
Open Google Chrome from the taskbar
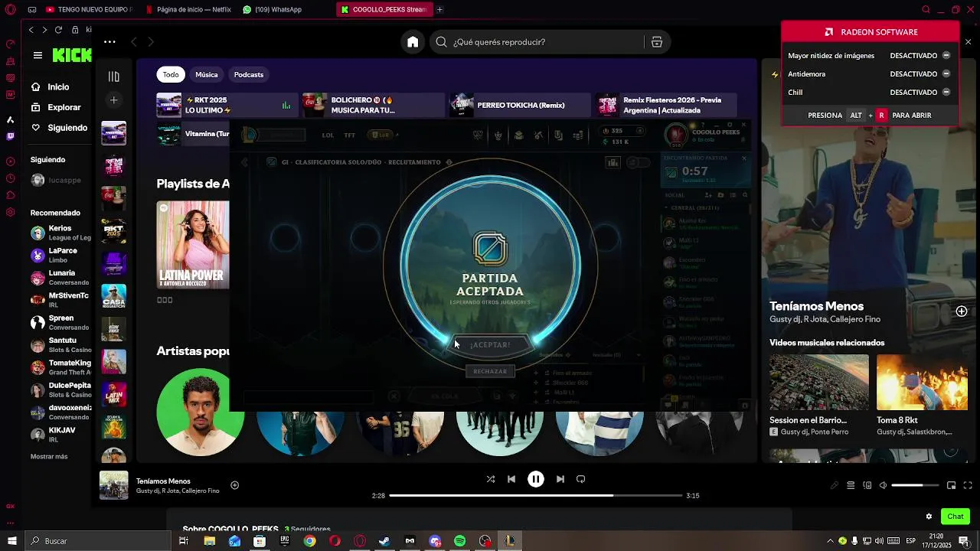pyautogui.click(x=309, y=541)
